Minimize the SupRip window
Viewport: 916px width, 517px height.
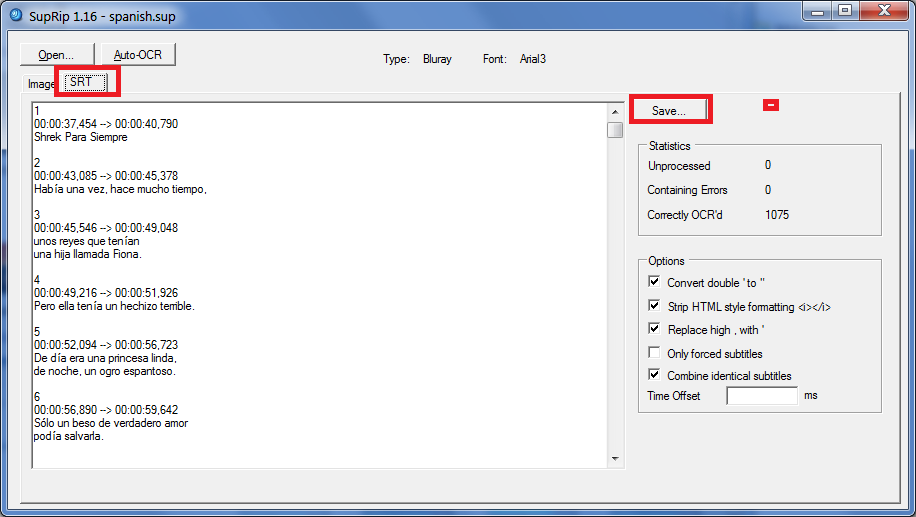pyautogui.click(x=818, y=11)
